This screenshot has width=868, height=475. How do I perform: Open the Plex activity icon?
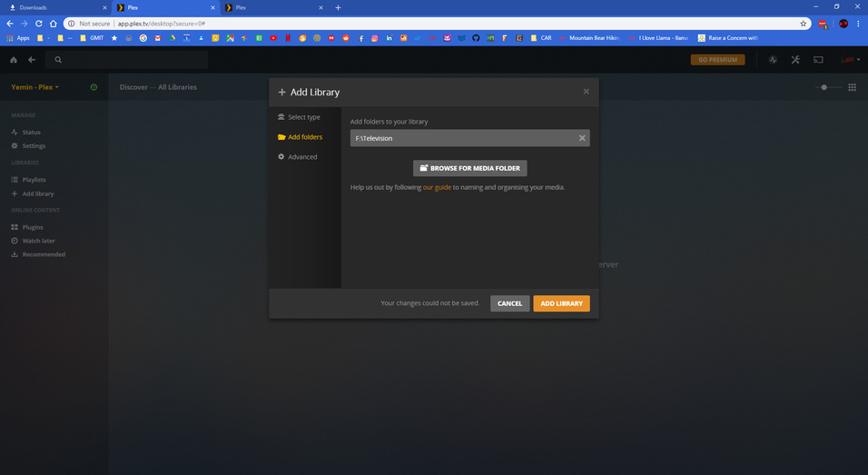773,60
